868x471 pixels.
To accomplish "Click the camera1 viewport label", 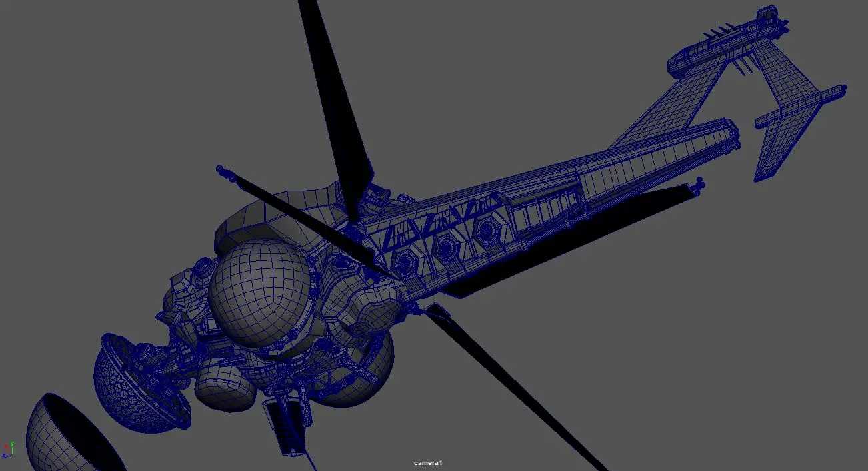I will click(x=428, y=463).
